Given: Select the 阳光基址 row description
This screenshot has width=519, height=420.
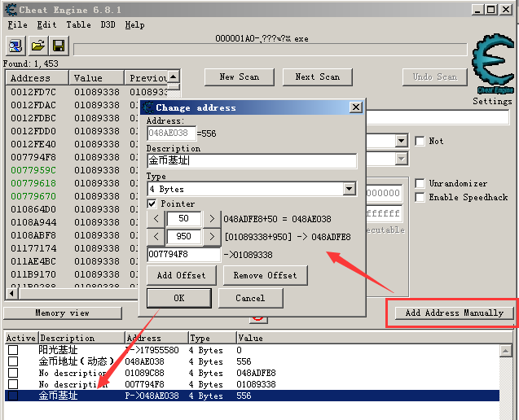Looking at the screenshot, I should click(58, 350).
